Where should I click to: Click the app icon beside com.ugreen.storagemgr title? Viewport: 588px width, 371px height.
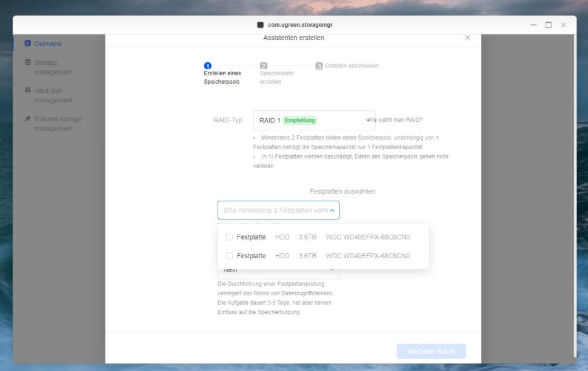pyautogui.click(x=260, y=25)
